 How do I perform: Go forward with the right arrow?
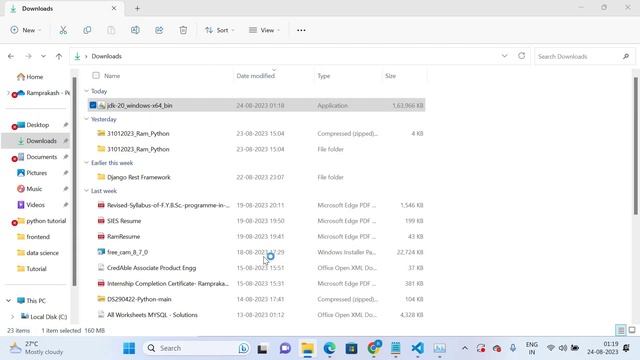(28, 56)
